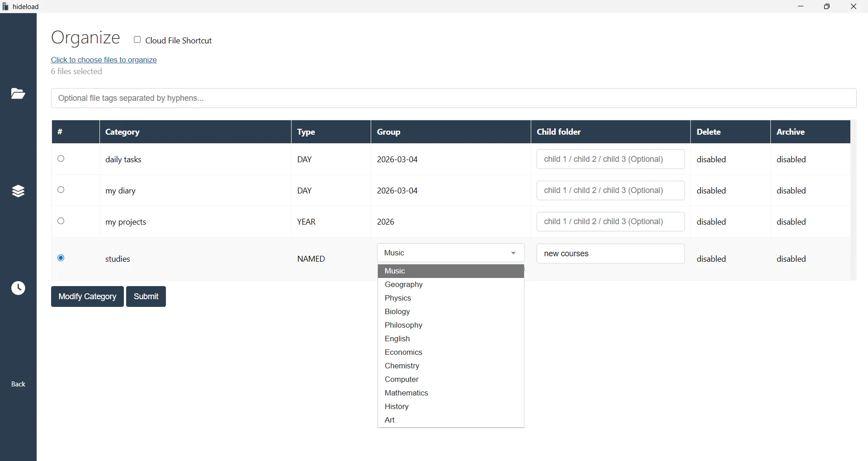
Task: Click the Type column header
Action: (331, 132)
